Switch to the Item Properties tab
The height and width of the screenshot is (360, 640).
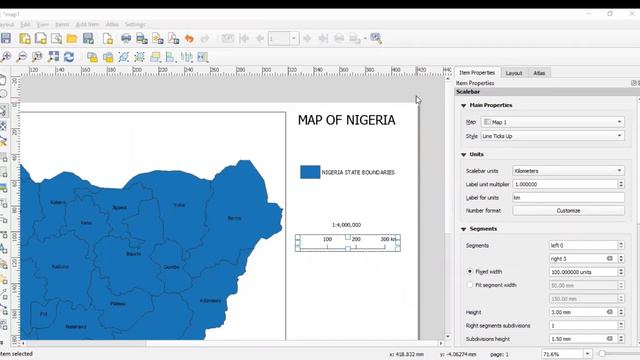pos(477,72)
